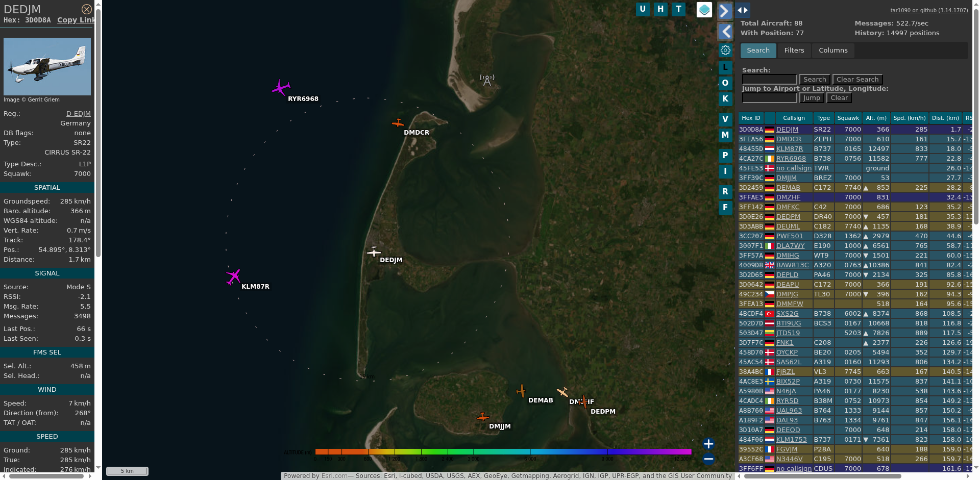Select DMJJM aircraft icon on map
Viewport: 980px width, 480px height.
(482, 417)
